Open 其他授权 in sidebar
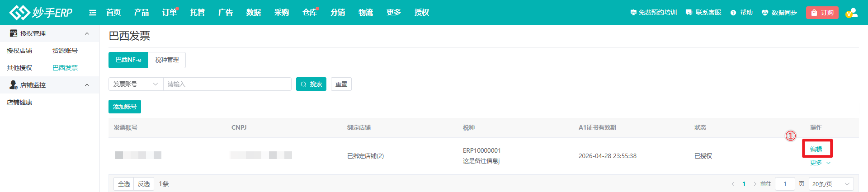The image size is (868, 192). click(x=19, y=68)
